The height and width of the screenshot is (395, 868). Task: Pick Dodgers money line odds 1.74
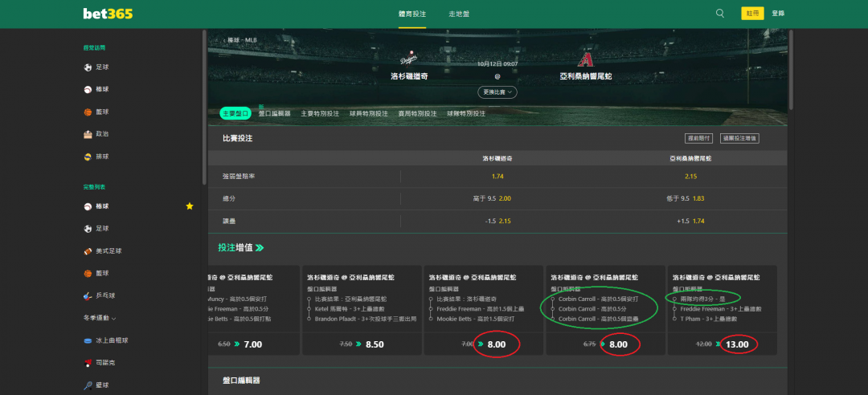(497, 177)
